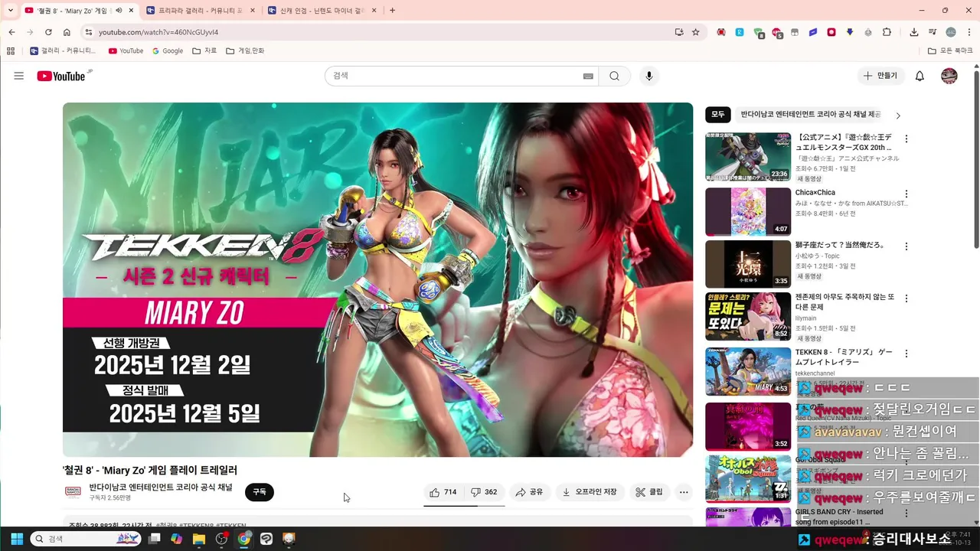The image size is (980, 551).
Task: Open the 자료 bookmarks folder
Action: (x=204, y=51)
